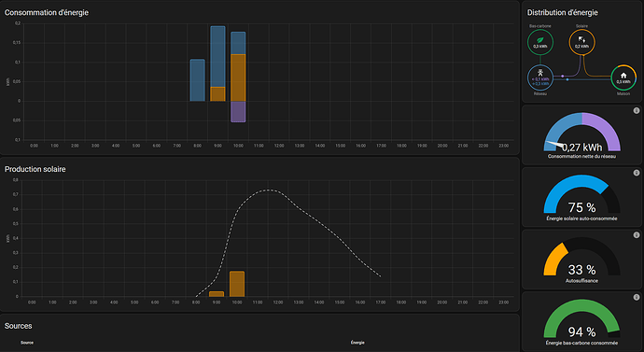Click the Bas-carbone leaf icon circle

pos(540,42)
